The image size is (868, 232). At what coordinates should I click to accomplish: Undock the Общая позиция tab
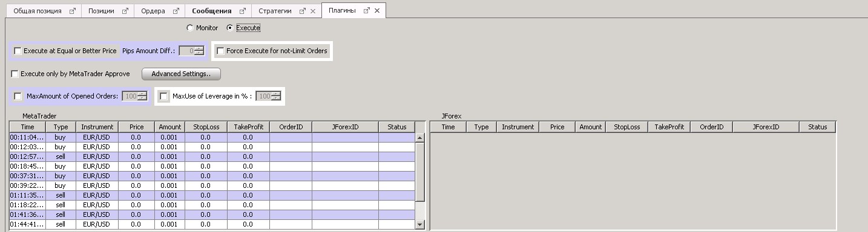pyautogui.click(x=73, y=11)
